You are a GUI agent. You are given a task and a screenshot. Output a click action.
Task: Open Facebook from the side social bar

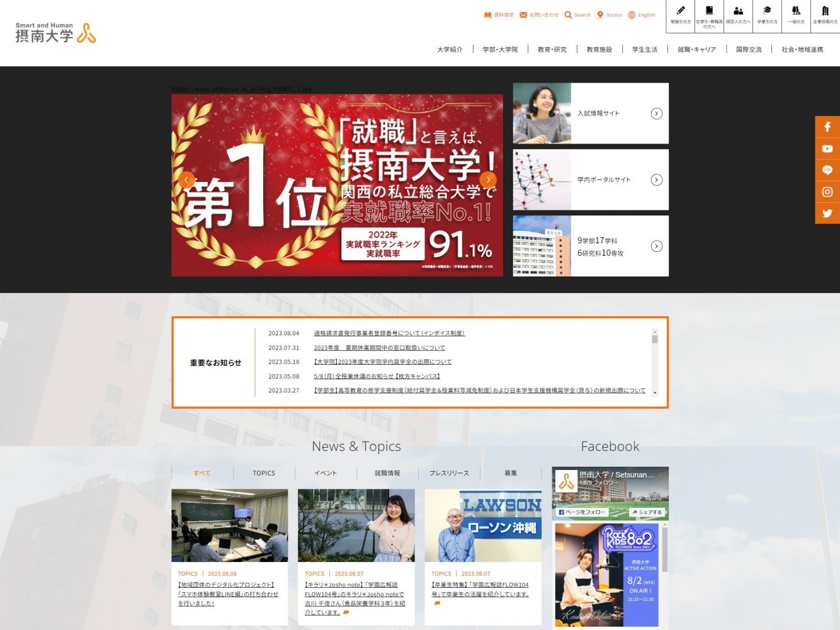tap(827, 127)
